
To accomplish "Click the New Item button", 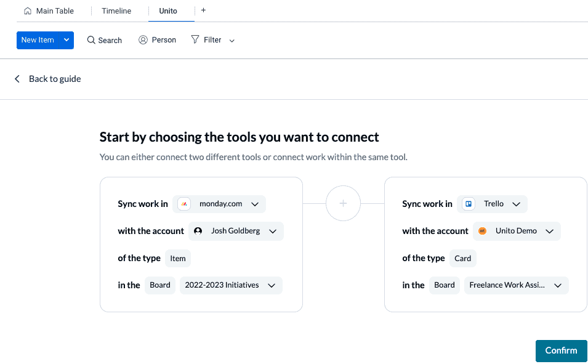I will tap(38, 40).
